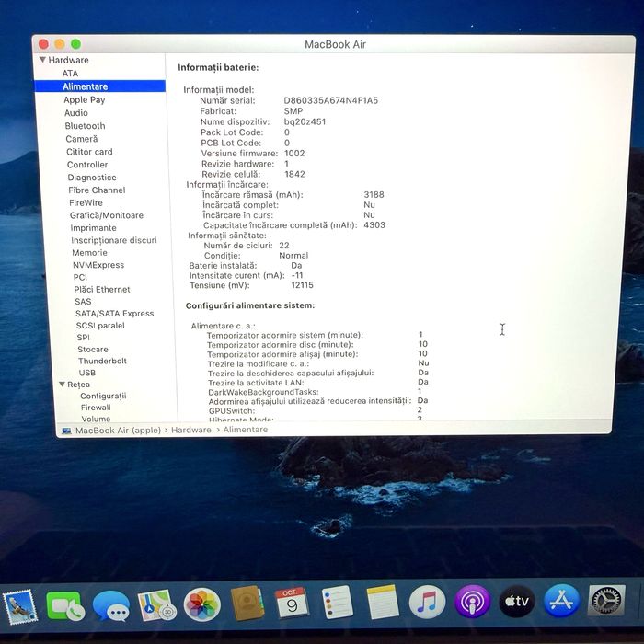Click Configurări alimentare sistem heading
Viewport: 644px width, 644px height.
click(250, 305)
